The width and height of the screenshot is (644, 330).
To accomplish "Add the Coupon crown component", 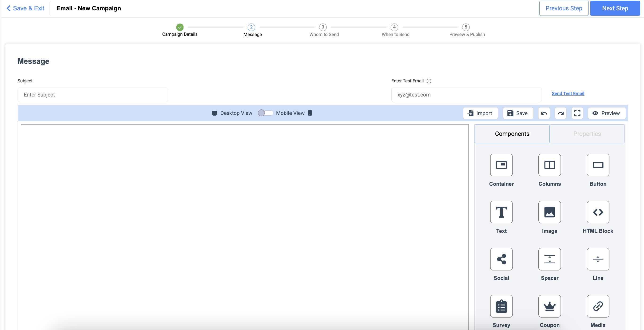I will (x=549, y=306).
